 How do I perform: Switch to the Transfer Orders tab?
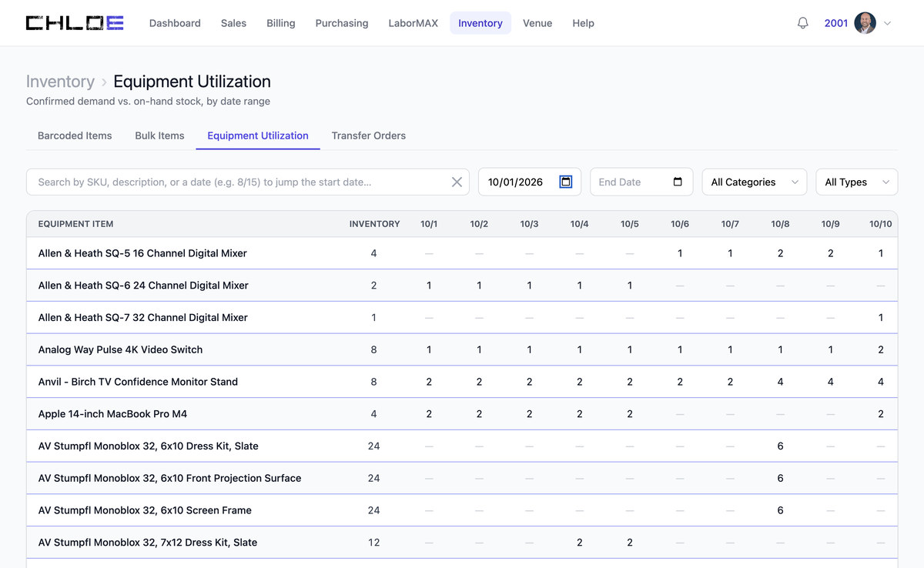click(369, 135)
